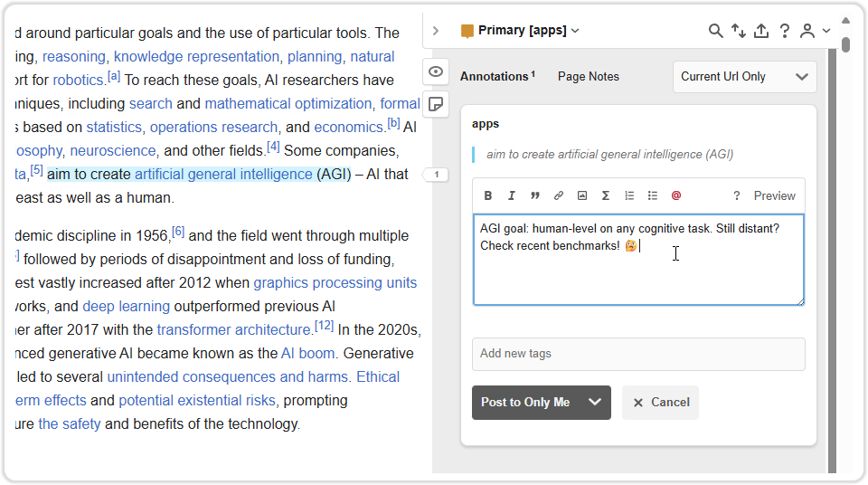The width and height of the screenshot is (868, 485).
Task: Click the Add new tags field
Action: click(637, 354)
